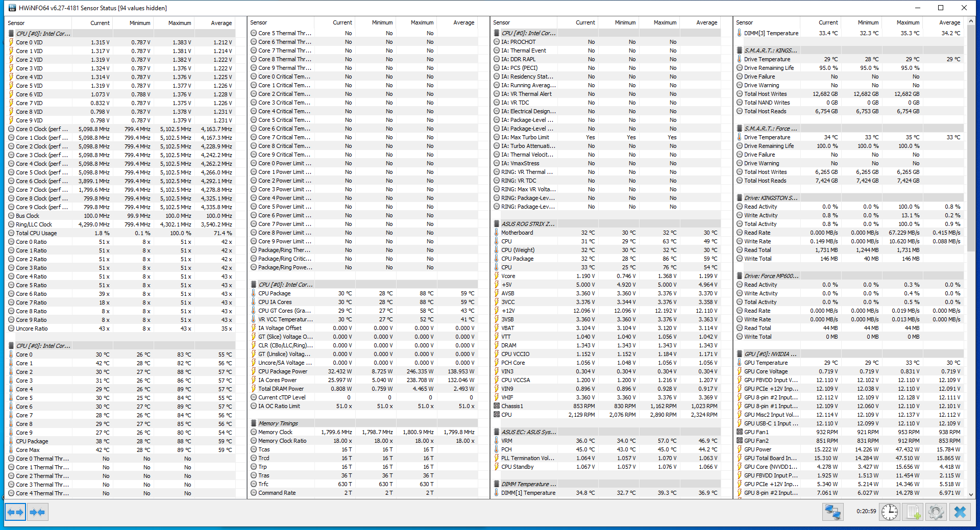The width and height of the screenshot is (980, 530).
Task: Select the GPU Fan2 row
Action: coord(849,441)
